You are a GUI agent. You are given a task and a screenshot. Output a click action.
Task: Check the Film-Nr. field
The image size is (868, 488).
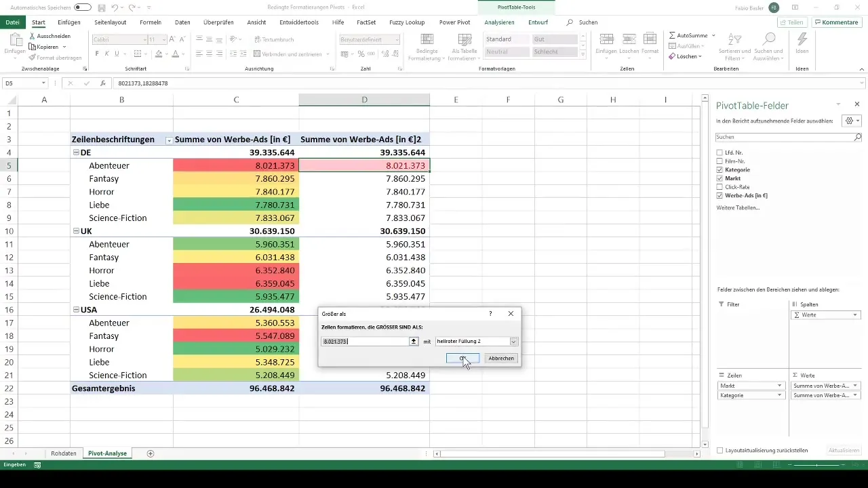[x=719, y=161]
